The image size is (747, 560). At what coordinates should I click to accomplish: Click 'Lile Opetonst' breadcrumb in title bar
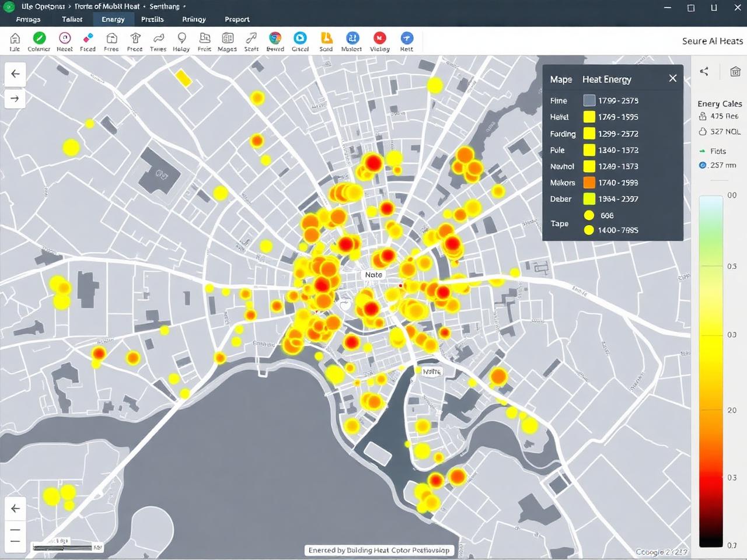tap(43, 6)
